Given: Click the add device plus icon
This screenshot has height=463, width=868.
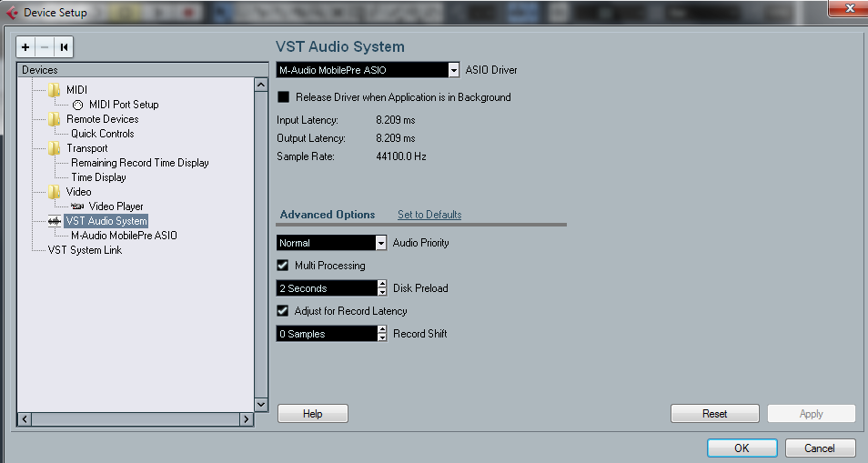Looking at the screenshot, I should click(x=25, y=47).
